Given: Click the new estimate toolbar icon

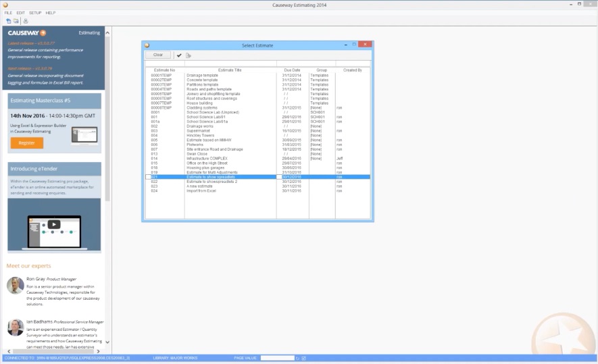Looking at the screenshot, I should (x=8, y=21).
